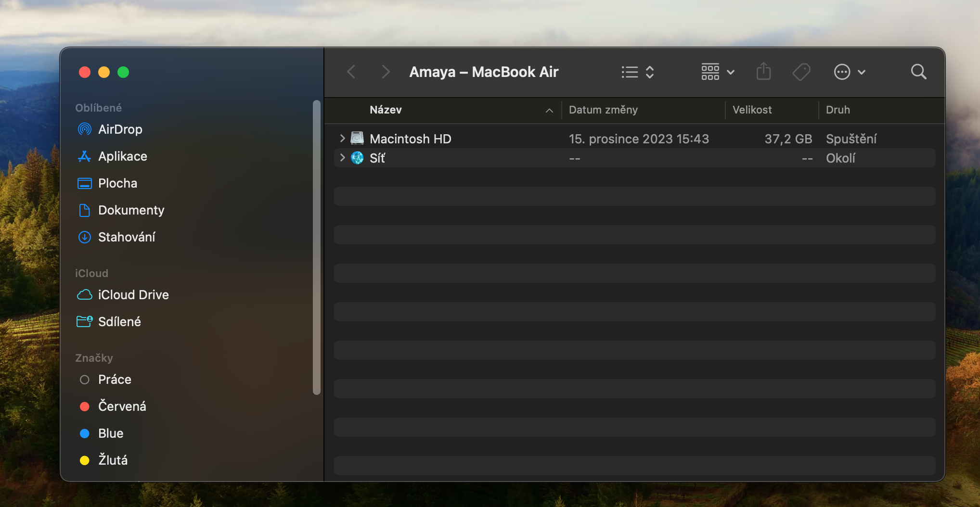Sort by the Datum změny column
Viewport: 980px width, 507px height.
603,110
